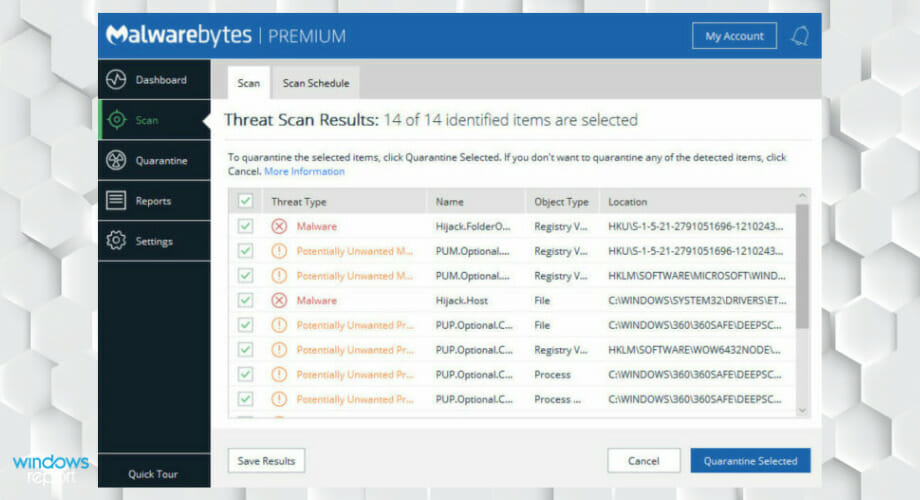Click the warning icon on the 'Process' PUP row

[x=279, y=374]
